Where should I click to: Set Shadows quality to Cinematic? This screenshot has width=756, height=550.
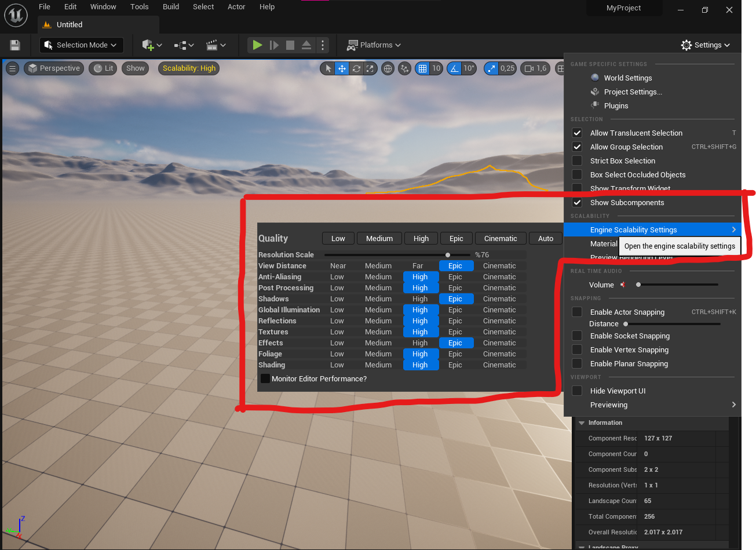[x=499, y=299]
